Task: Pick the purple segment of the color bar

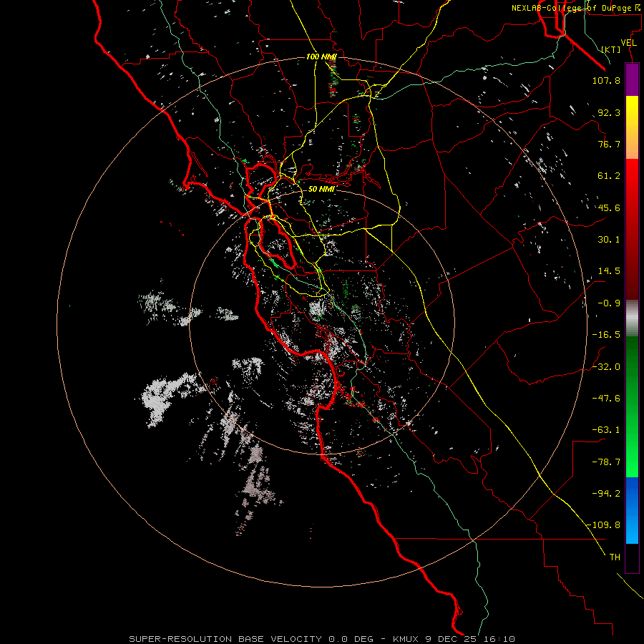Action: coord(632,79)
